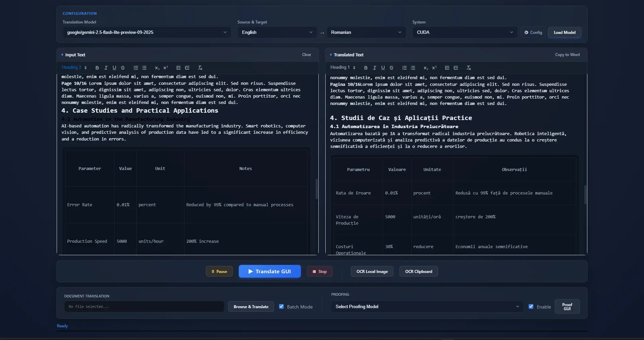Click Clear in Input Text panel
This screenshot has height=340, width=644.
coord(307,55)
